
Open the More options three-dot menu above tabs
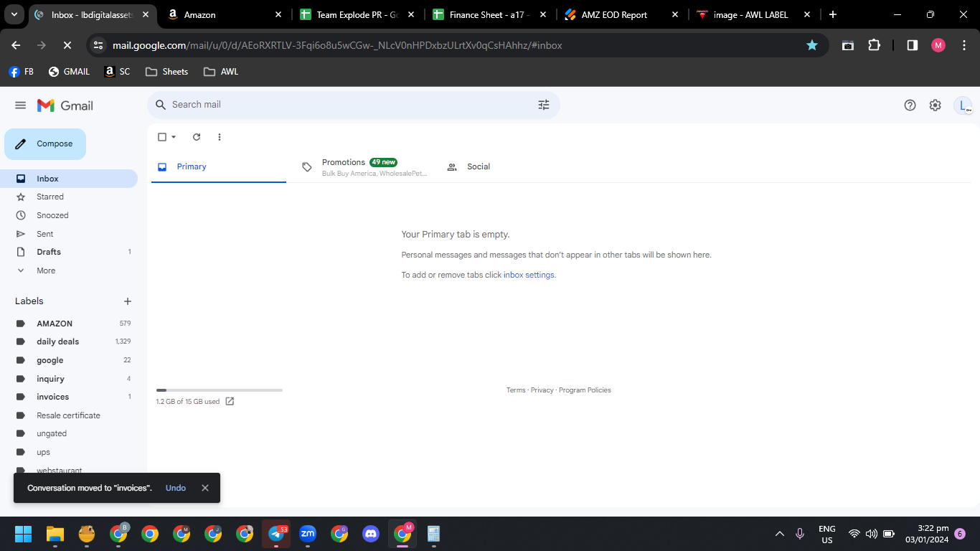tap(220, 137)
